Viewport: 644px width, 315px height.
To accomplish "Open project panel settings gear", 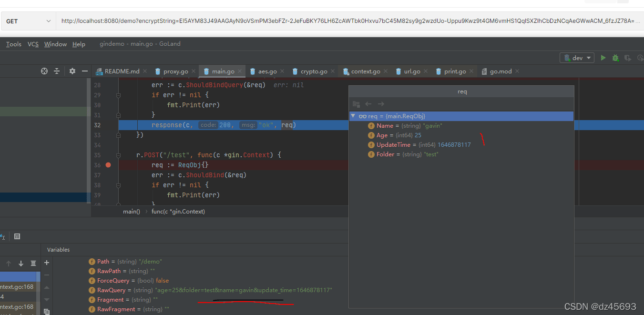I will (x=72, y=71).
